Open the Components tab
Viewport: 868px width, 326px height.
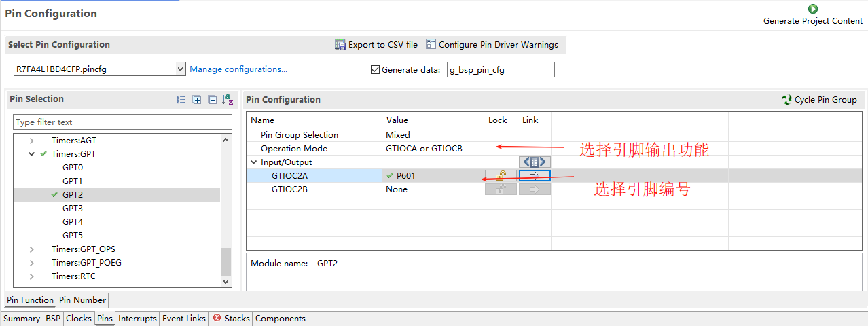[281, 319]
